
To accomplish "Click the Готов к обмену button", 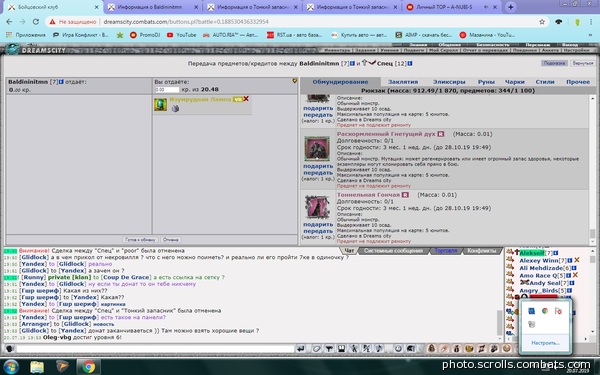I will click(x=140, y=240).
